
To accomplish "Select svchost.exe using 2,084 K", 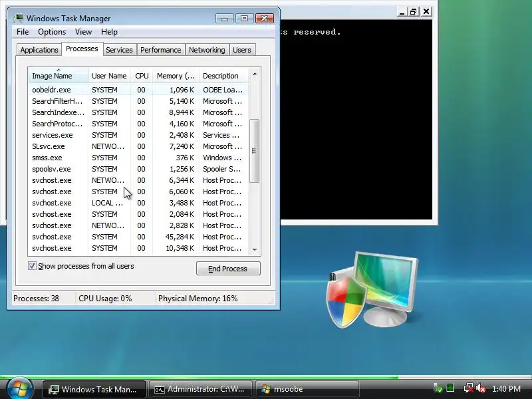I will [138, 214].
